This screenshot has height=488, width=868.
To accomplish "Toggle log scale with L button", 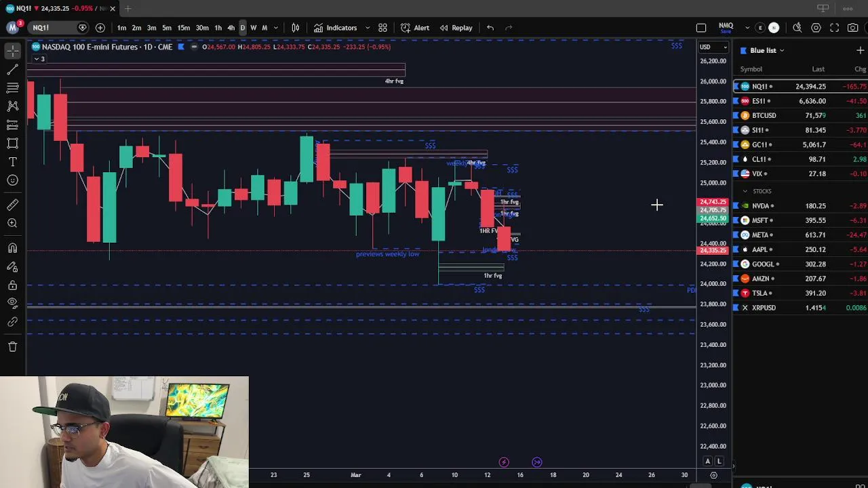I will (719, 462).
